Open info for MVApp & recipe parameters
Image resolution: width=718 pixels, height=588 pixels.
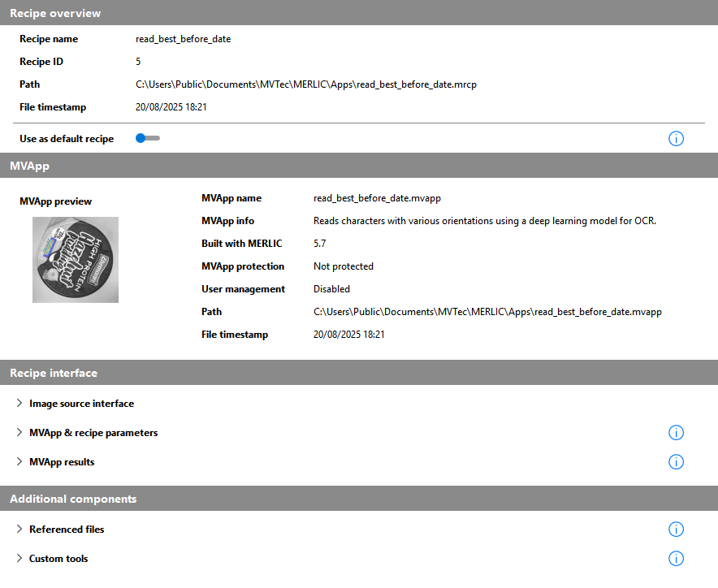(x=676, y=433)
